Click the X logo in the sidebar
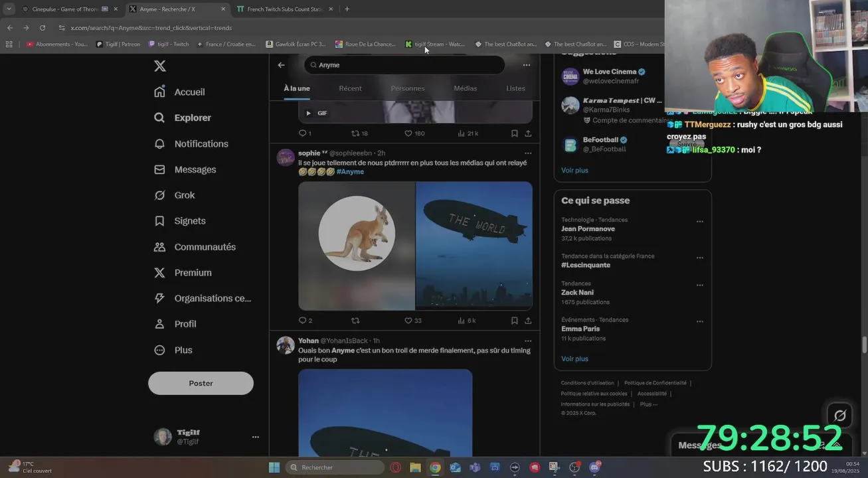This screenshot has height=478, width=868. (x=159, y=66)
